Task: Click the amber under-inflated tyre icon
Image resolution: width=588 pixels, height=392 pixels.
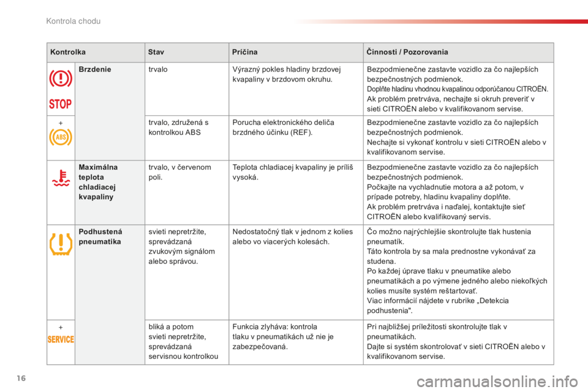Action: pos(61,244)
